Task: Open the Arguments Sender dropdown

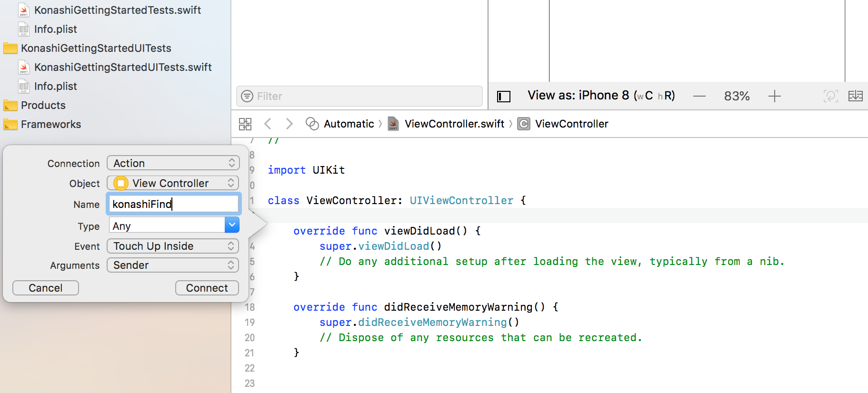Action: tap(173, 265)
